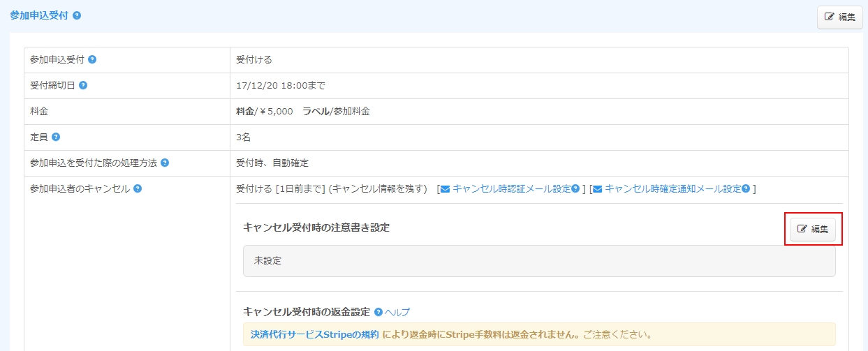This screenshot has height=351, width=868.
Task: Open the キャンセル時認証メール設定 link
Action: [511, 189]
